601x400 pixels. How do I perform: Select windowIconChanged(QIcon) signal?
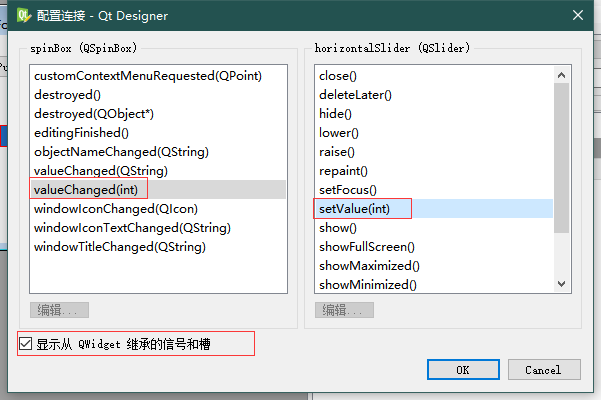(115, 208)
